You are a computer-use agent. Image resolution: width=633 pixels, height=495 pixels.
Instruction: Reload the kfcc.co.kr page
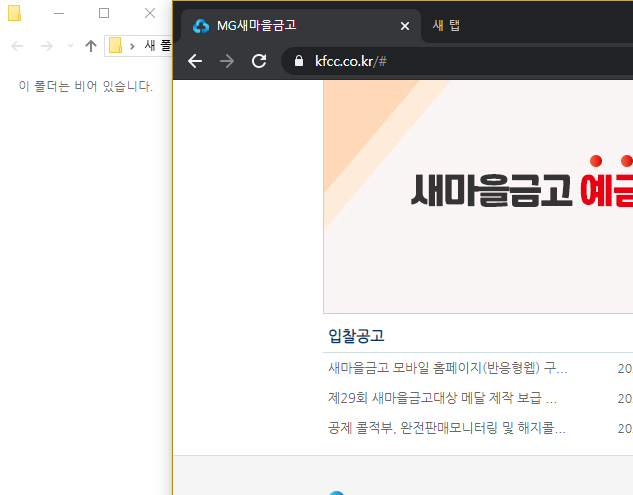[259, 61]
